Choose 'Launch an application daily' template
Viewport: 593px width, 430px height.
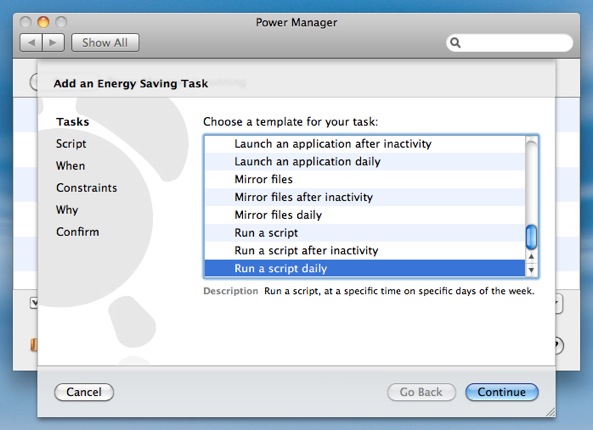(365, 161)
